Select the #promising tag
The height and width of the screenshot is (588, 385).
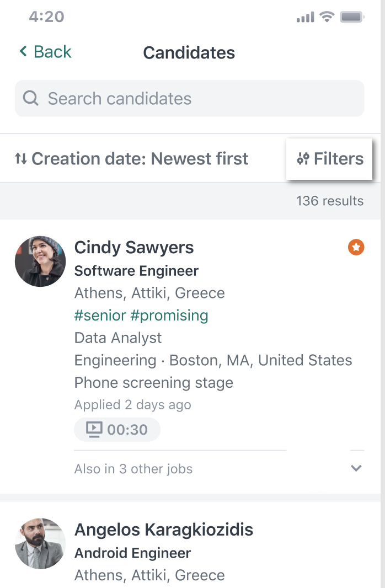(x=169, y=316)
